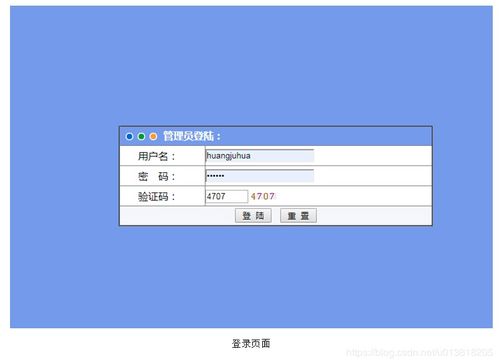Viewport: 499px width, 364px height.
Task: Click the orange dot in the login header
Action: pyautogui.click(x=153, y=136)
